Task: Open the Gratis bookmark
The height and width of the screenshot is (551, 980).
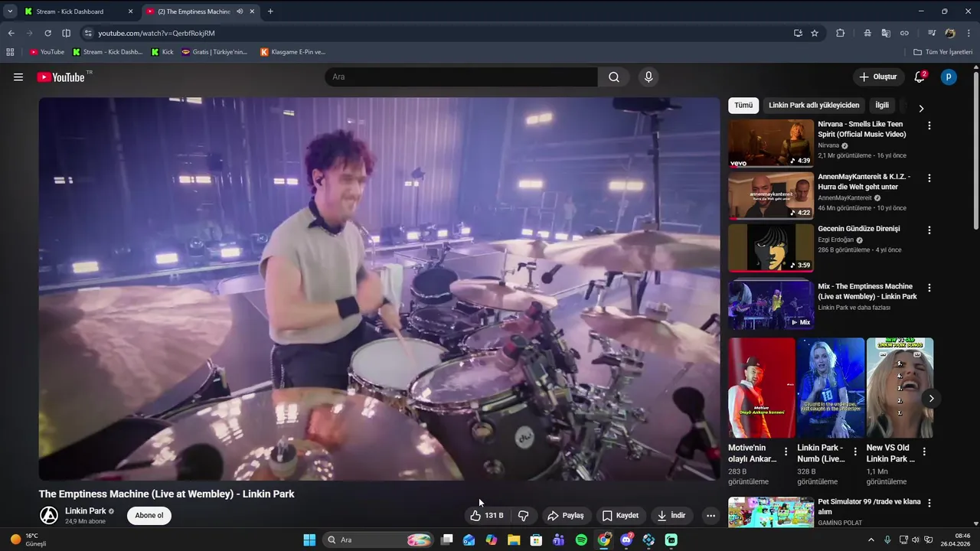Action: 214,52
